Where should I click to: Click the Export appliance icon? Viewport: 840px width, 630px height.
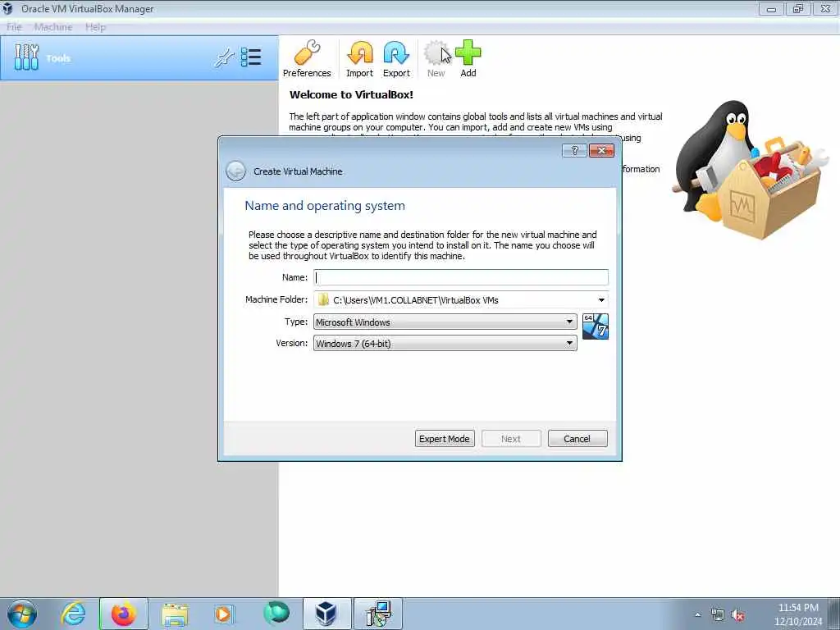click(396, 53)
